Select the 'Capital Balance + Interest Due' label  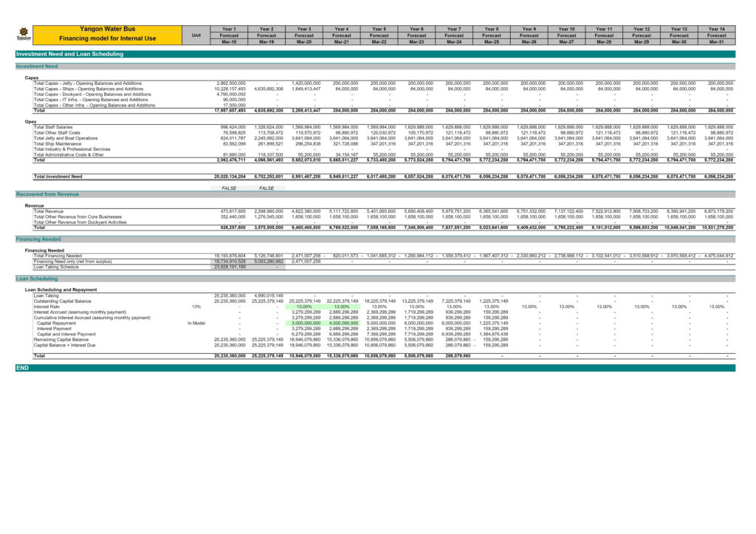click(x=65, y=346)
